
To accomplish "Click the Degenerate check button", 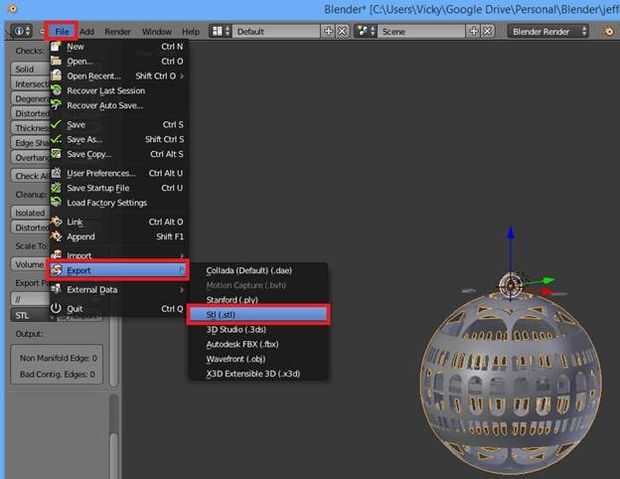I will pos(30,99).
